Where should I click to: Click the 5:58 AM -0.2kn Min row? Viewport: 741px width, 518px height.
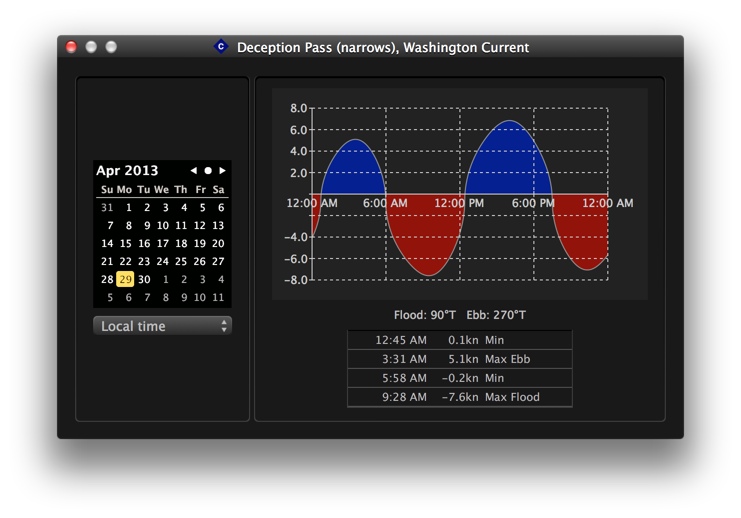pyautogui.click(x=460, y=378)
